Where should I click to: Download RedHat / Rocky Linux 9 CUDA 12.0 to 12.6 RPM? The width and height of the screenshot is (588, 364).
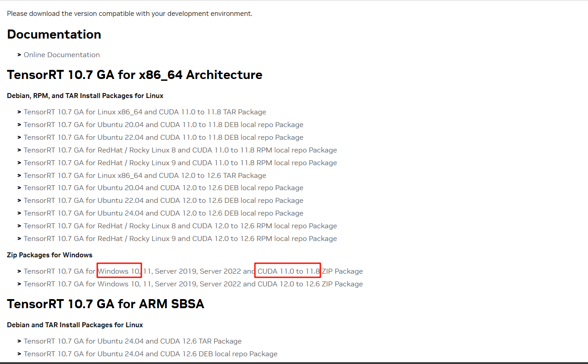tap(180, 239)
